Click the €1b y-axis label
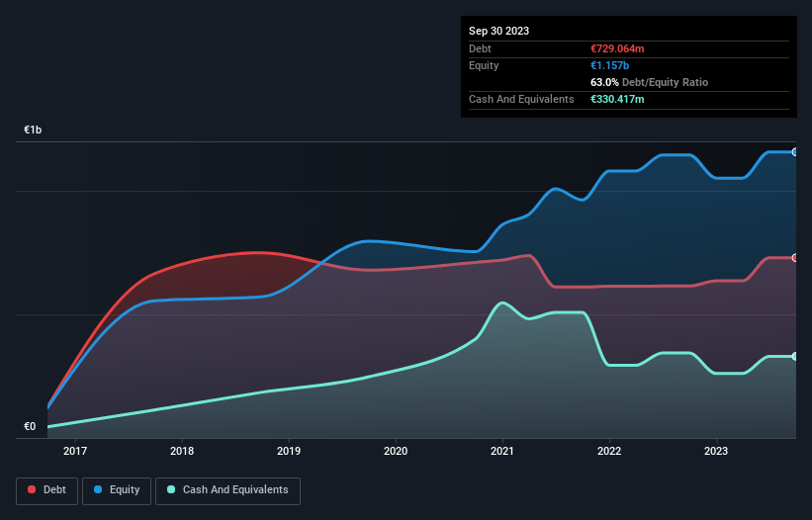 (33, 130)
